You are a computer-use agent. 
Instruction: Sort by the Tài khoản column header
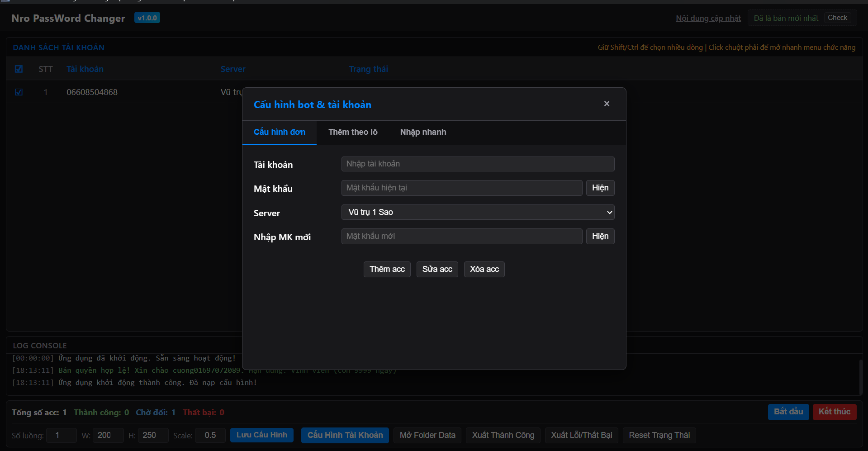(85, 69)
